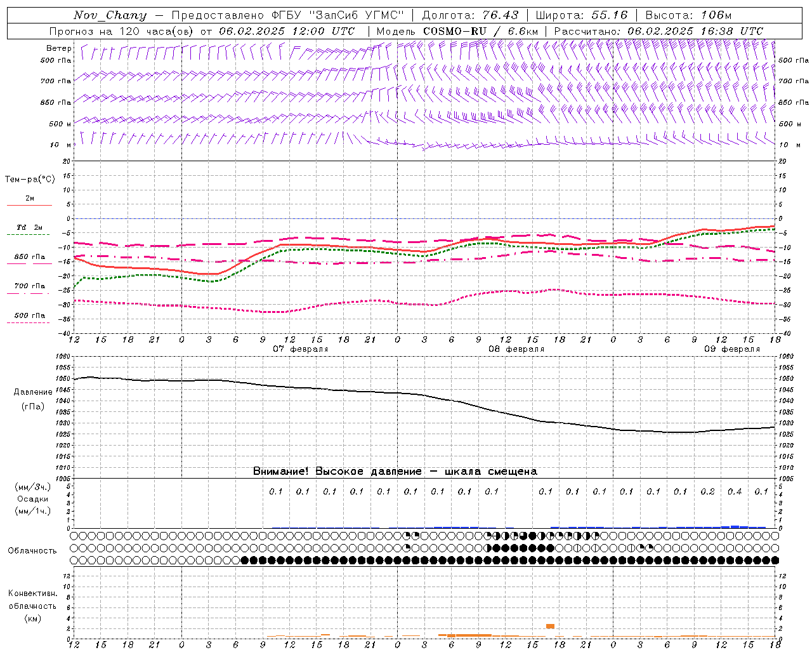Click the station name Nov_Chany
This screenshot has width=812, height=650.
110,15
